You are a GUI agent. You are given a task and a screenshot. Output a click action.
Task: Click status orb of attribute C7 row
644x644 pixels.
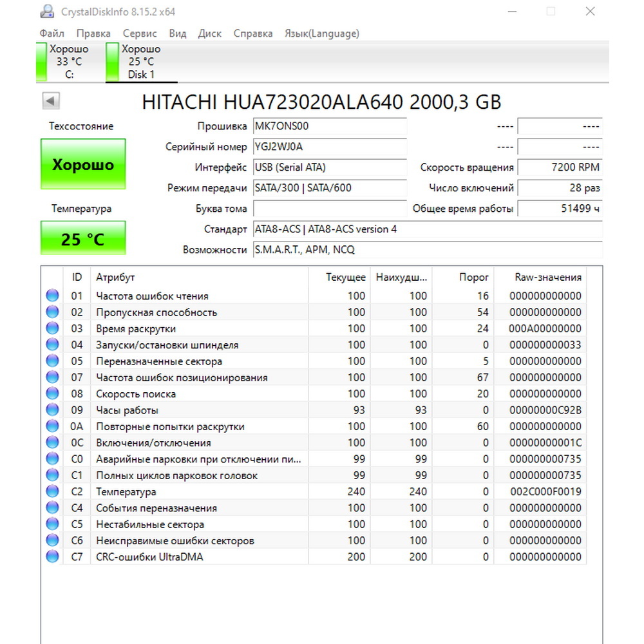tap(52, 556)
